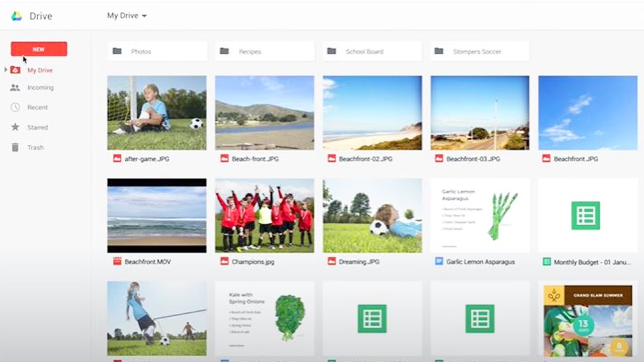The image size is (644, 362).
Task: Click the Starred star icon
Action: pos(15,127)
